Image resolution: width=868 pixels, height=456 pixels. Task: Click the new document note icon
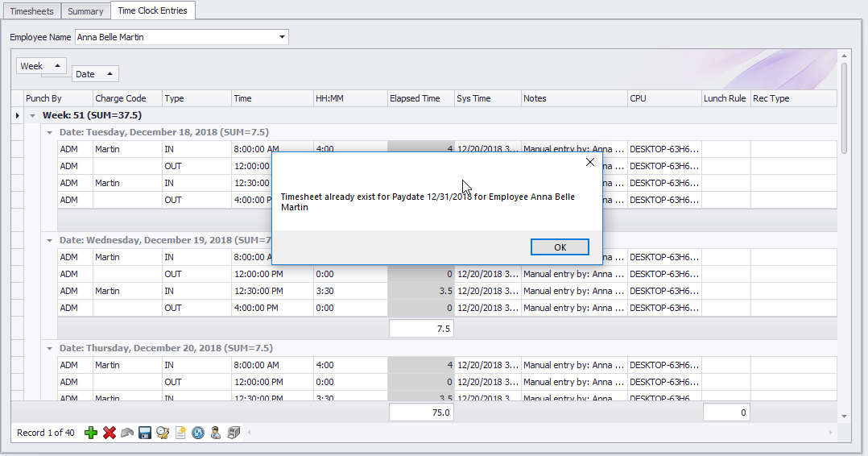[x=180, y=433]
